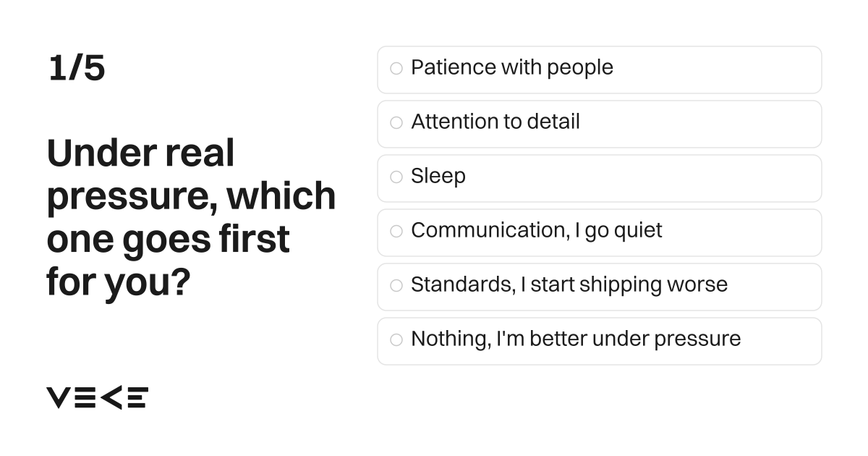Pick the 'Communication, I go quiet' radio circle
The width and height of the screenshot is (868, 456).
click(x=396, y=232)
